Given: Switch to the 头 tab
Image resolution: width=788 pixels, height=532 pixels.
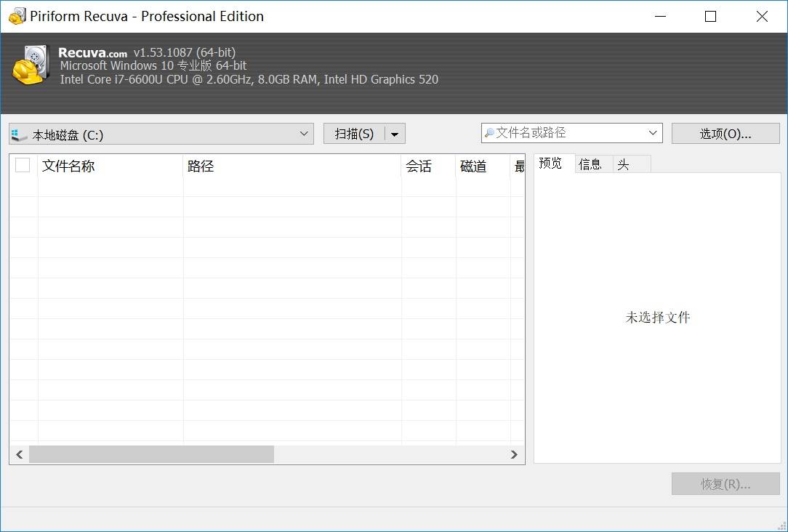Looking at the screenshot, I should 624,164.
